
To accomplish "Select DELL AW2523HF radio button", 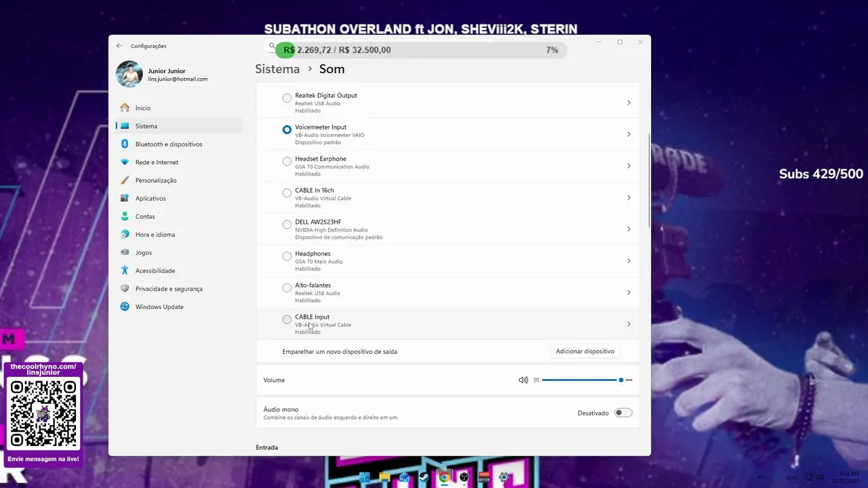I will [x=287, y=224].
